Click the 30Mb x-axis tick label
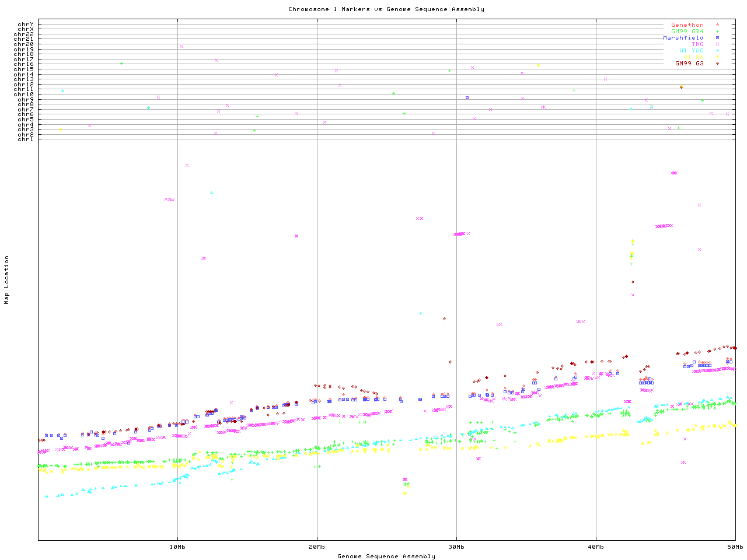 456,547
